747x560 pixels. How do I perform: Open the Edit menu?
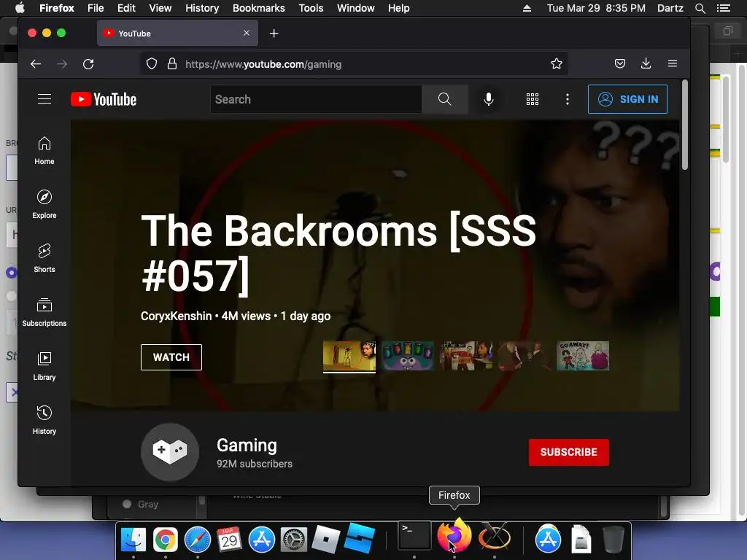[x=126, y=8]
